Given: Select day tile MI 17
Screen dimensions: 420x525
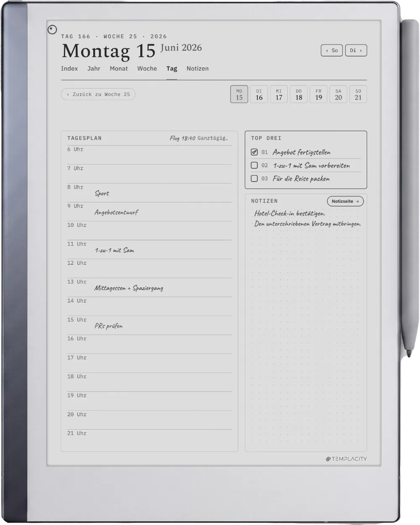Looking at the screenshot, I should [x=279, y=94].
